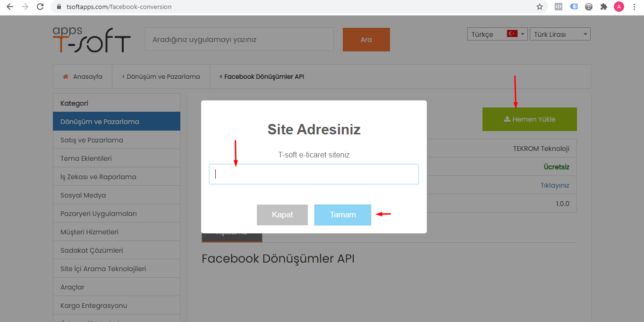This screenshot has width=644, height=322.
Task: Bookmark this page with star icon
Action: click(540, 7)
